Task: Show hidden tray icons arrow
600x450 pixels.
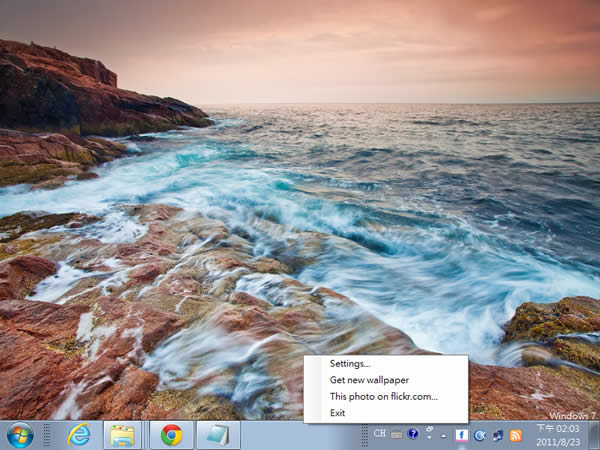Action: click(x=443, y=436)
